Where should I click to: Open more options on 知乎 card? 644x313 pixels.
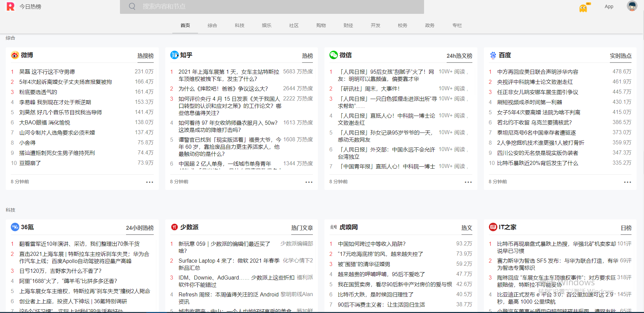point(309,182)
